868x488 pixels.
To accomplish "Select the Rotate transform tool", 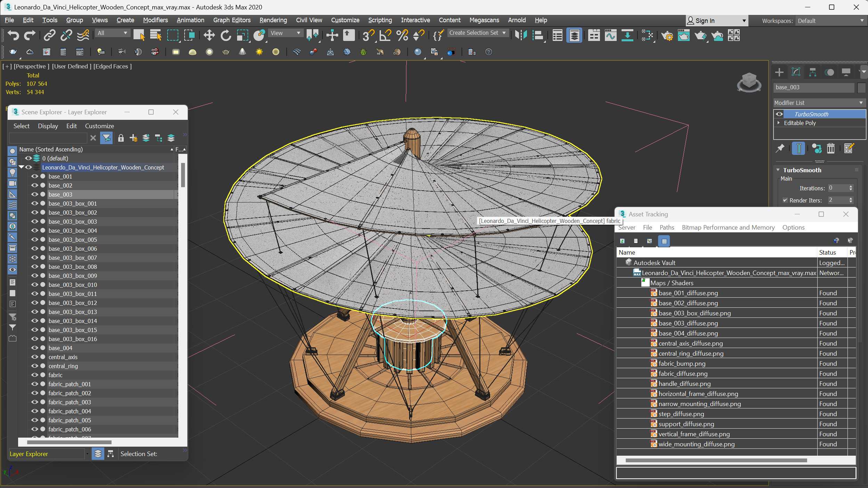I will pos(226,35).
